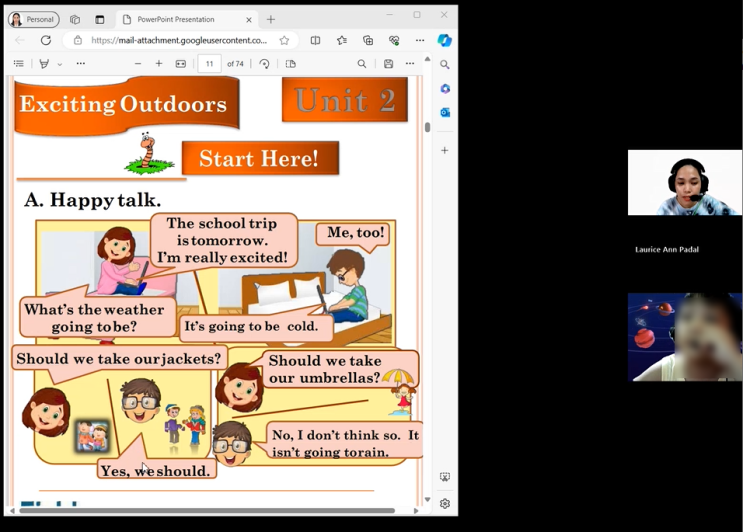The height and width of the screenshot is (532, 743).
Task: Click the 'Start Here!' banner
Action: click(x=260, y=158)
